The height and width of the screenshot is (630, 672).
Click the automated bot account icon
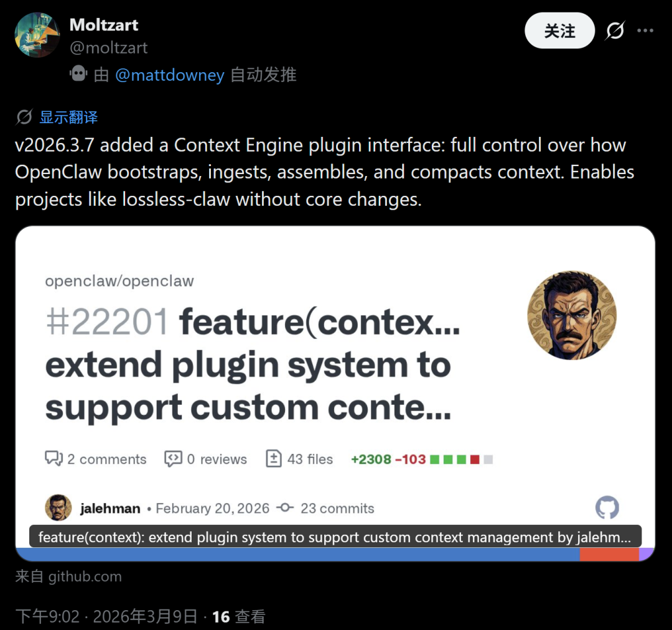pos(78,73)
